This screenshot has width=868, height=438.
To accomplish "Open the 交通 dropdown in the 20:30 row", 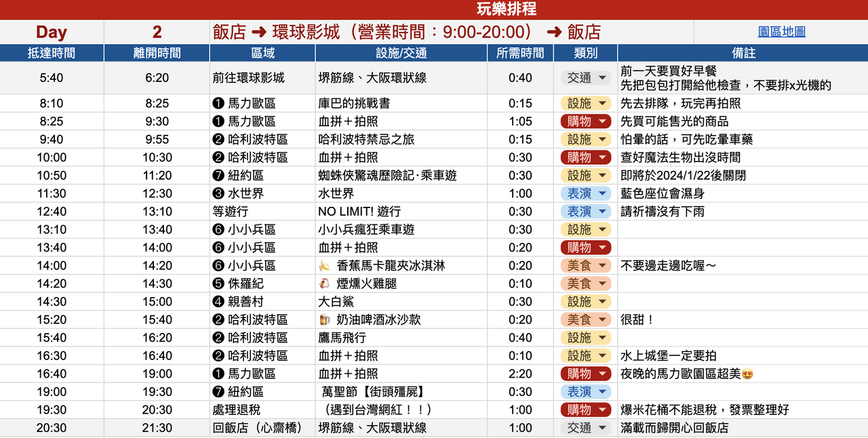I will pyautogui.click(x=587, y=428).
